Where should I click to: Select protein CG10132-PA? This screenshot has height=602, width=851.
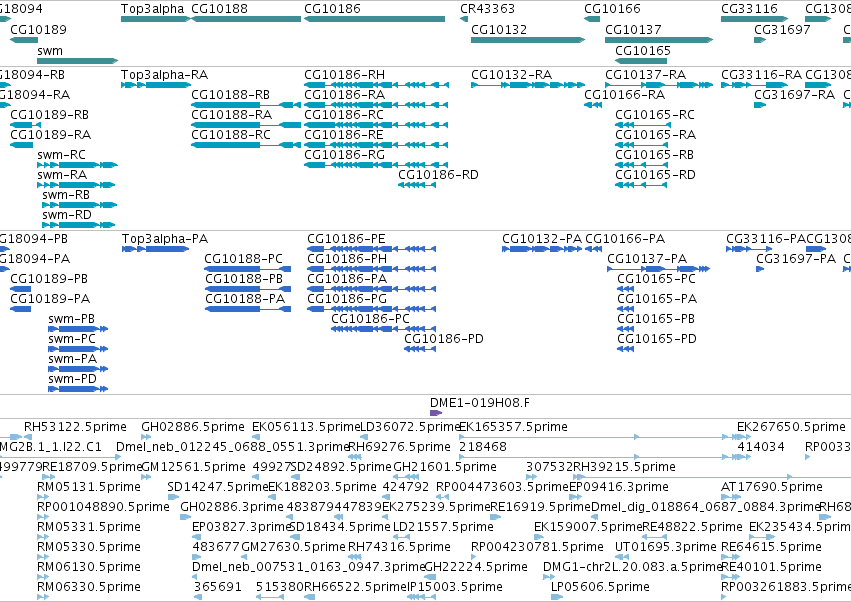pyautogui.click(x=542, y=249)
